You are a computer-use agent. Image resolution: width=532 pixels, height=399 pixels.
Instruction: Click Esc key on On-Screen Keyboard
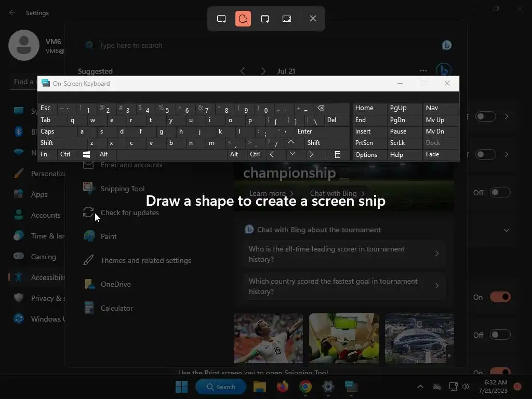[x=47, y=108]
